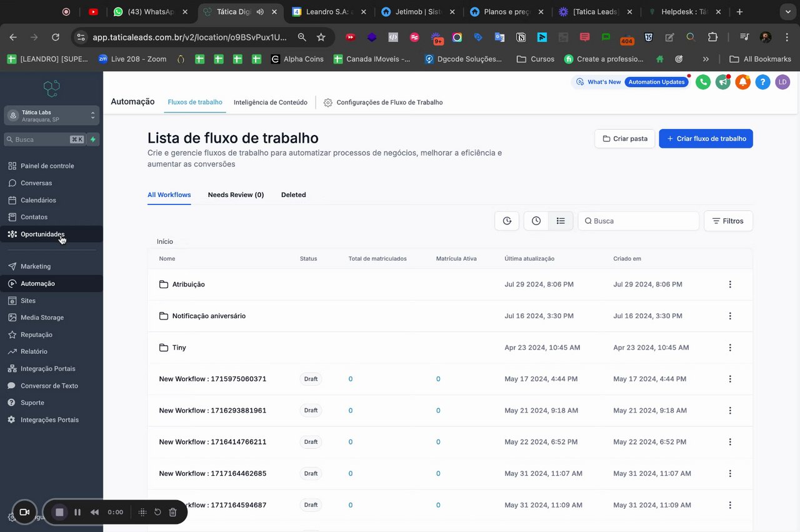Open Reputação in sidebar
800x532 pixels.
point(51,334)
